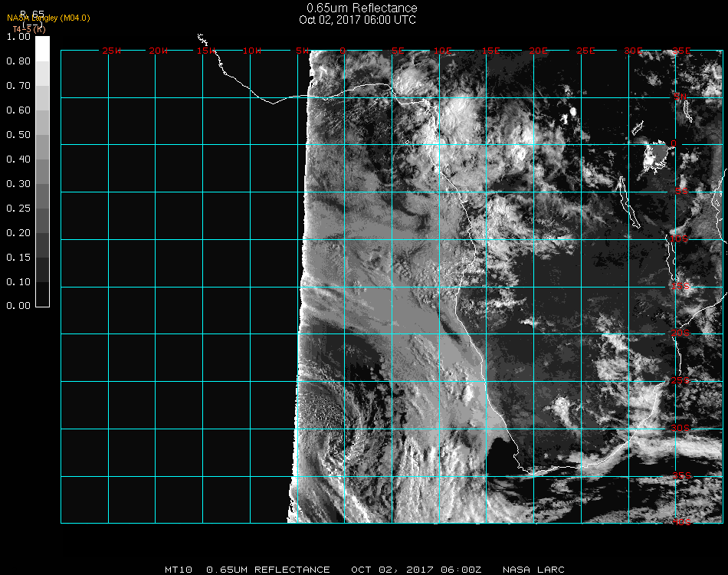Image resolution: width=728 pixels, height=575 pixels.
Task: Click the 0.25 colorbar label
Action: (18, 209)
